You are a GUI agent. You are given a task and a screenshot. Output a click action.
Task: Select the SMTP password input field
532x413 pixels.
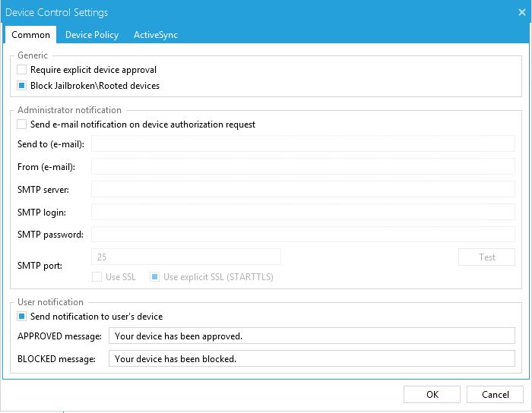pyautogui.click(x=303, y=234)
